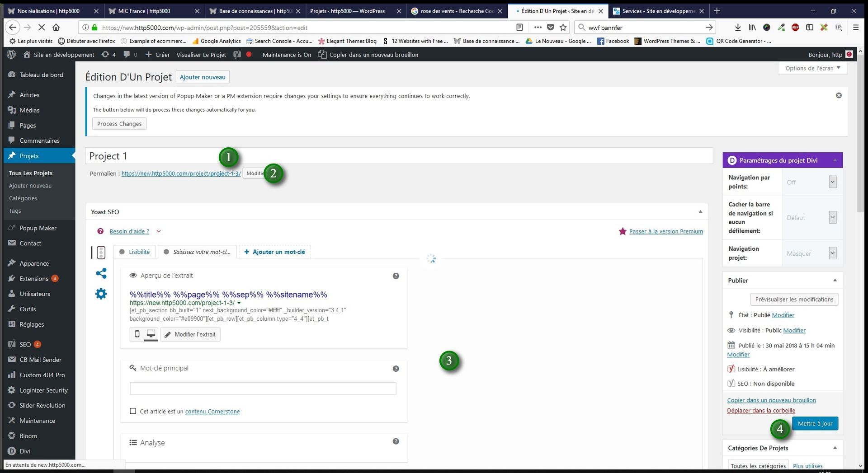The image size is (868, 473).
Task: Click the project title field
Action: coord(399,156)
